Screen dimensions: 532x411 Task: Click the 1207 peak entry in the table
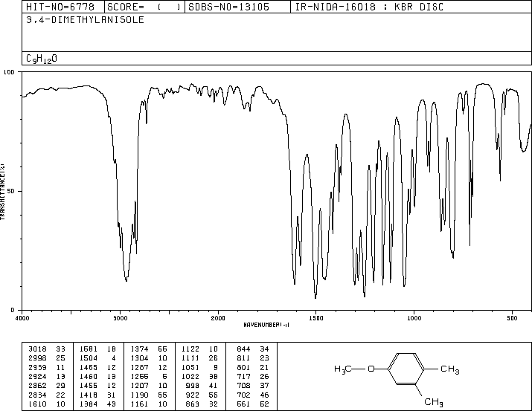coord(149,386)
